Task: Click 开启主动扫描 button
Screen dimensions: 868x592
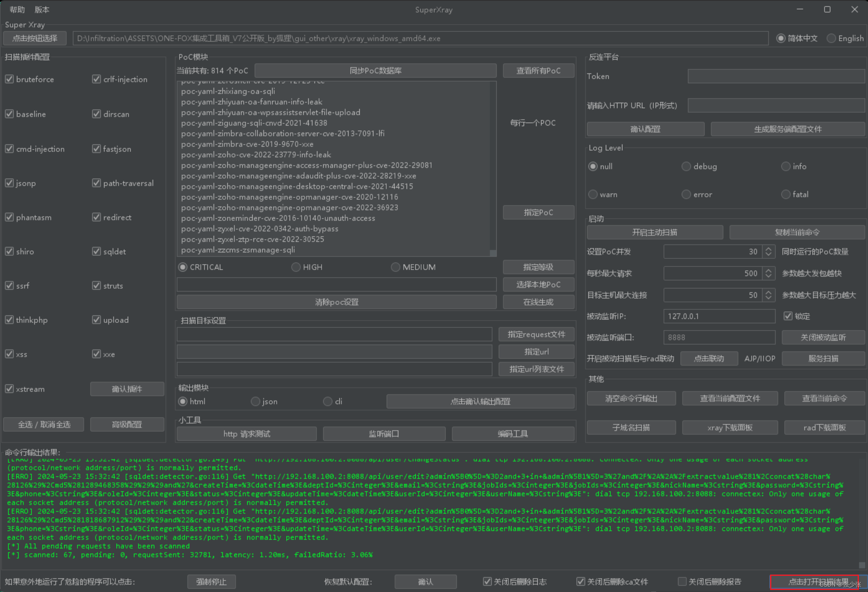Action: coord(655,232)
